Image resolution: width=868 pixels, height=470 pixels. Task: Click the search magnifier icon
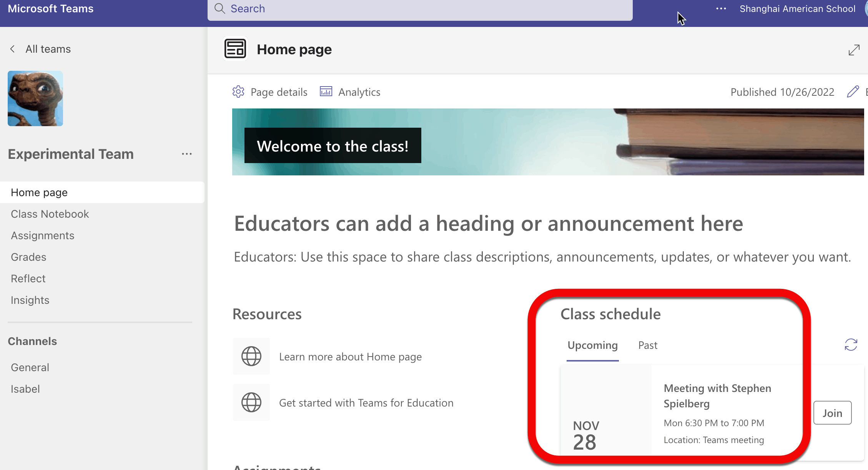219,8
